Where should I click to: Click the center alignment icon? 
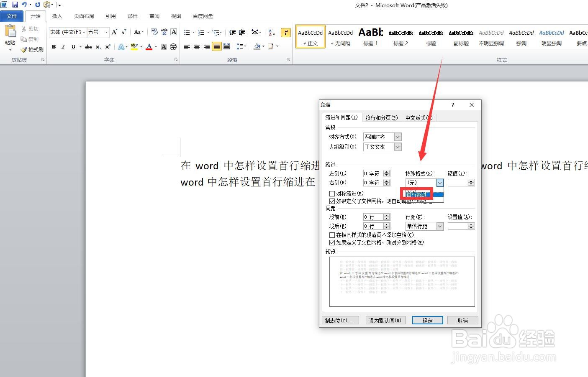[196, 46]
